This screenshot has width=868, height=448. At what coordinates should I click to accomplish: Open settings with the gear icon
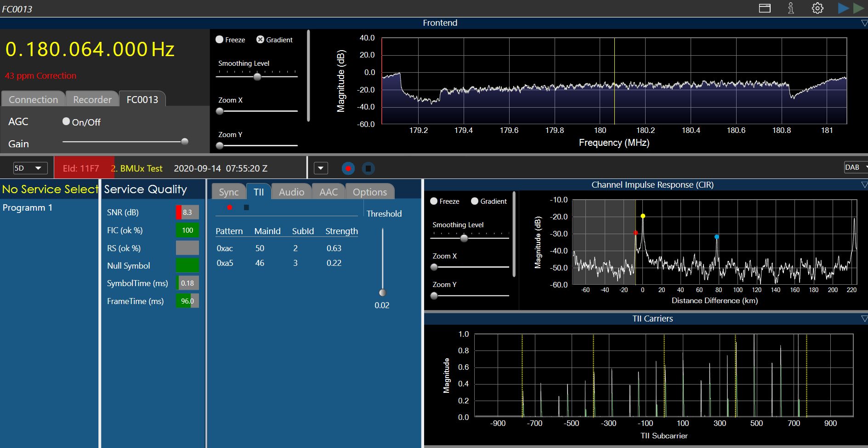pos(817,8)
